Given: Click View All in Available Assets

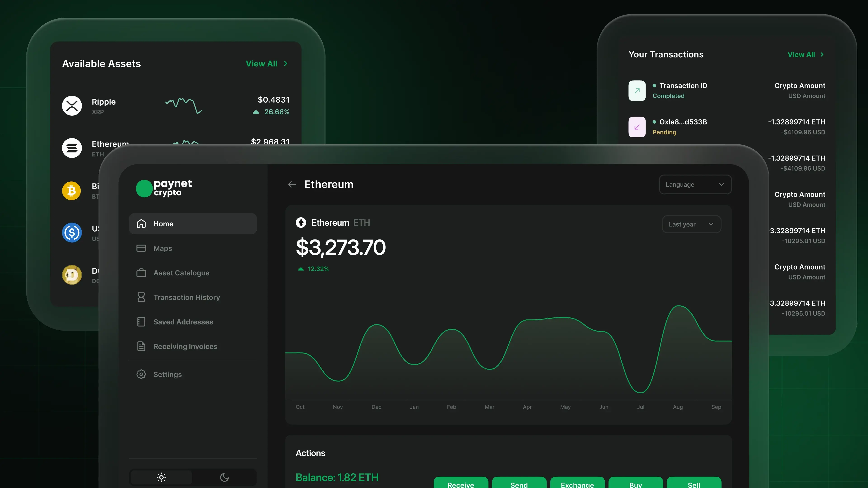Looking at the screenshot, I should pyautogui.click(x=262, y=64).
